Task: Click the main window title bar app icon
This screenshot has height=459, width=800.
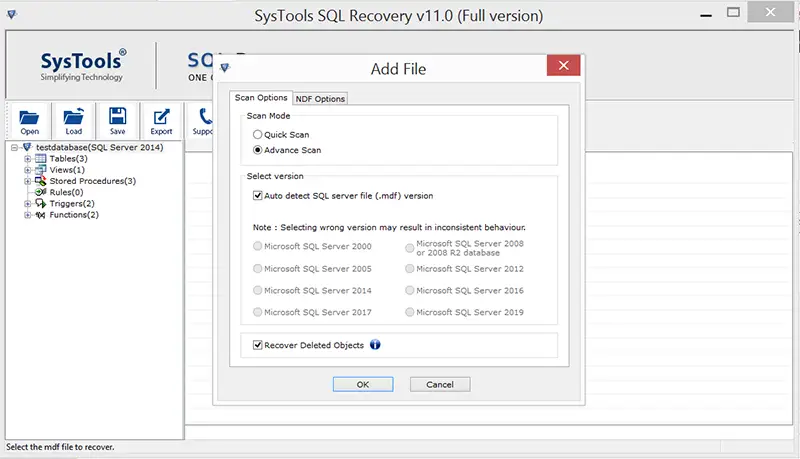Action: [x=12, y=14]
